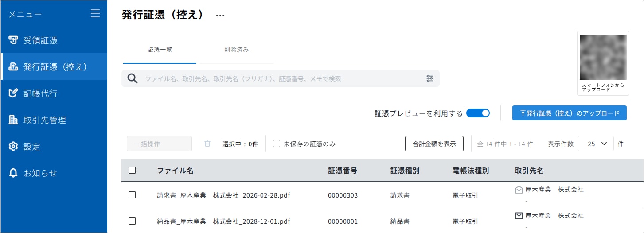Select checkbox for 請求書_厚木産業 row

click(132, 195)
